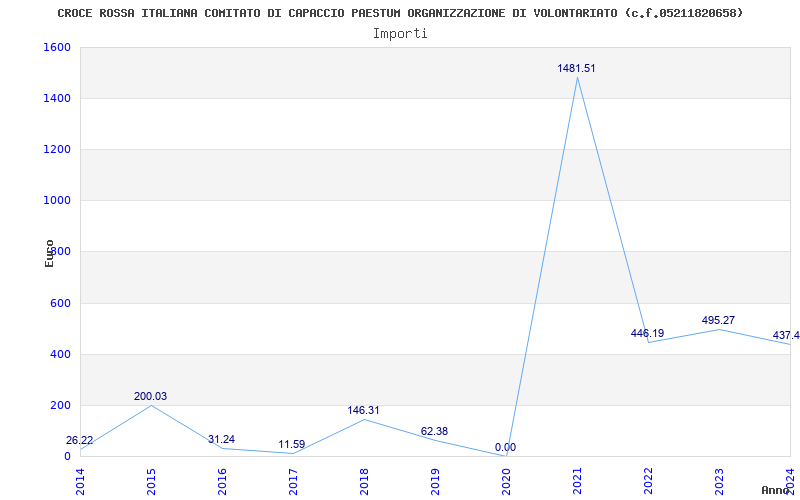This screenshot has height=500, width=800.
Task: Select the 1000 y-axis tick label
Action: pos(57,201)
